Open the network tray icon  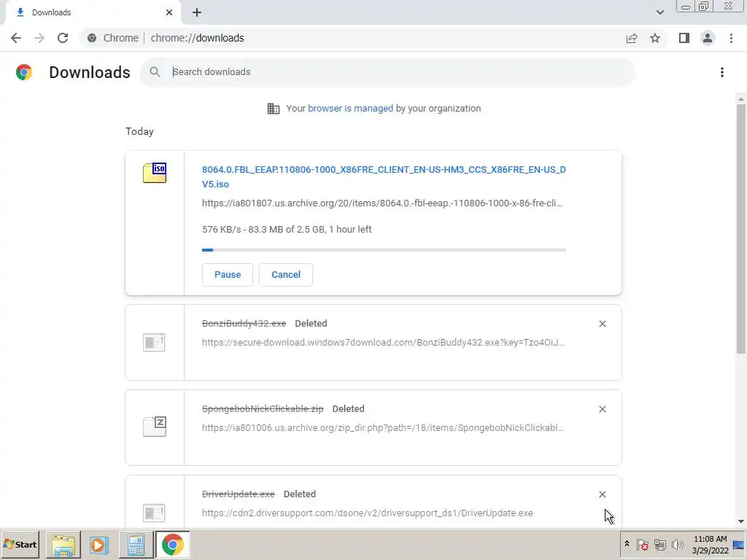click(659, 544)
